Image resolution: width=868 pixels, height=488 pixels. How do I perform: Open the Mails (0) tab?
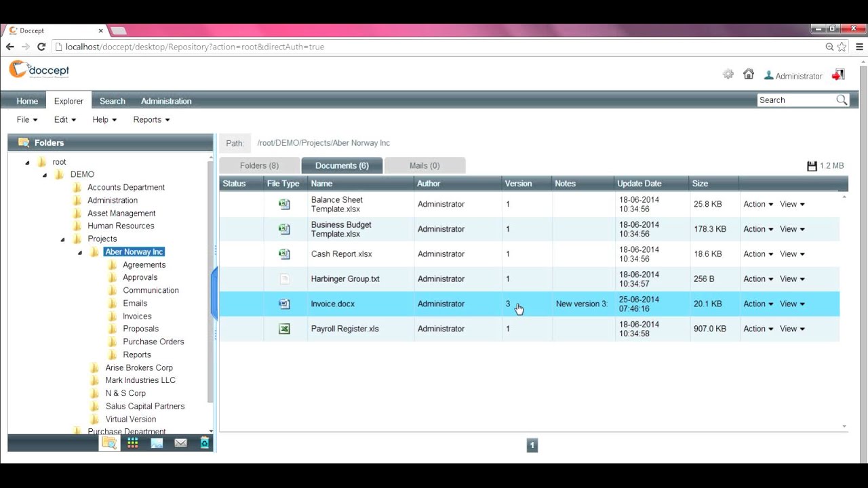point(425,165)
